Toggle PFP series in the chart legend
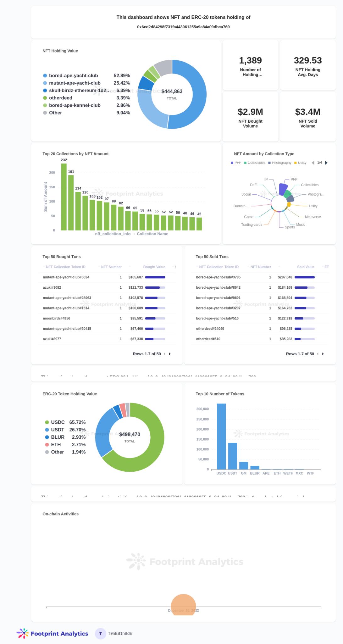This screenshot has height=644, width=343. (x=236, y=163)
